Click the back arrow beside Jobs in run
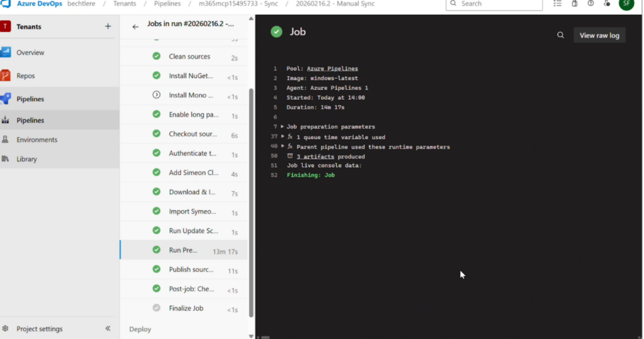644x339 pixels. pyautogui.click(x=135, y=26)
